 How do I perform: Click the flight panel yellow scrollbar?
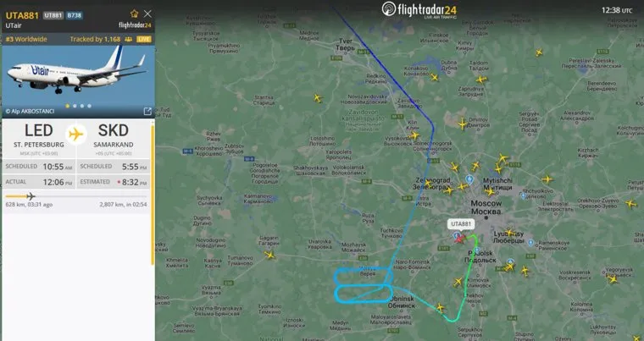click(x=153, y=195)
